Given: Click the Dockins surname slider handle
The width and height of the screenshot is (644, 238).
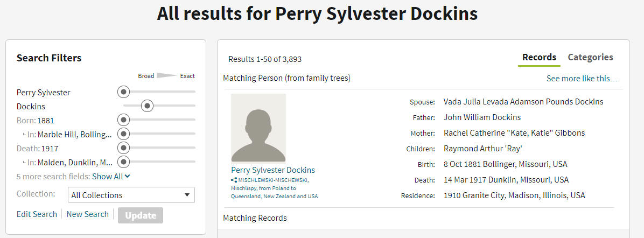Looking at the screenshot, I should [x=148, y=106].
